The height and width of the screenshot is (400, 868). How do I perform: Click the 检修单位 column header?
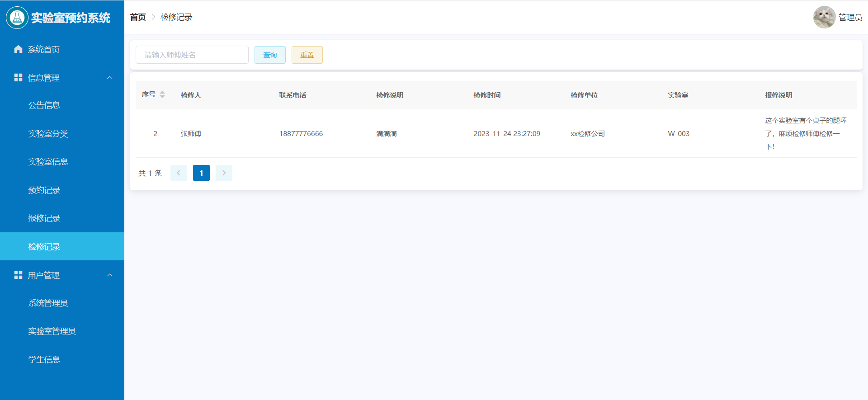(584, 95)
